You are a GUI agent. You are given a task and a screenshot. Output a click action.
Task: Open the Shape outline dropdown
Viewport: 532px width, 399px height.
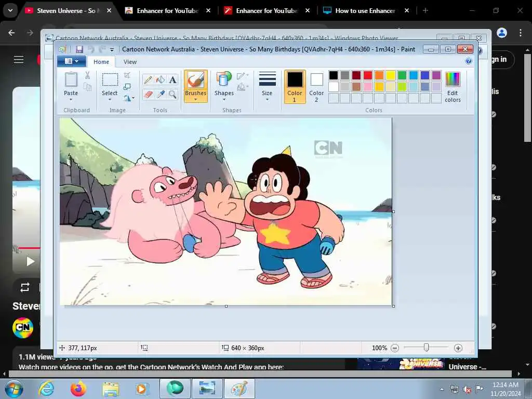click(x=242, y=75)
